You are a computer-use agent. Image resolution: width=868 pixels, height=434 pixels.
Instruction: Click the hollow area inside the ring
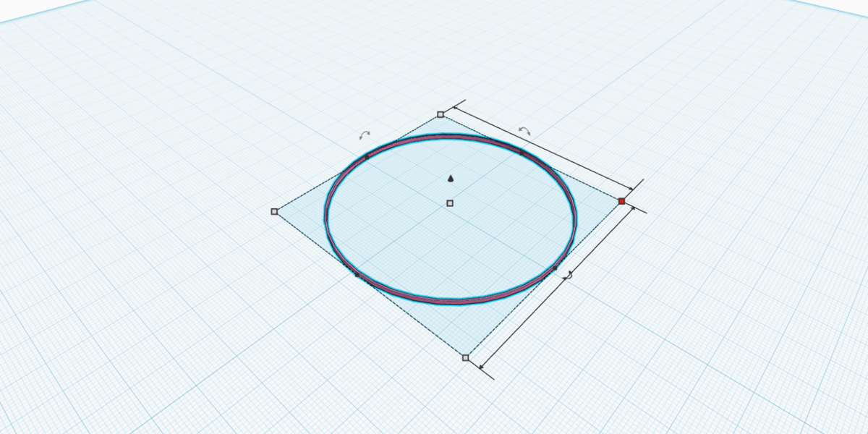[x=448, y=231]
